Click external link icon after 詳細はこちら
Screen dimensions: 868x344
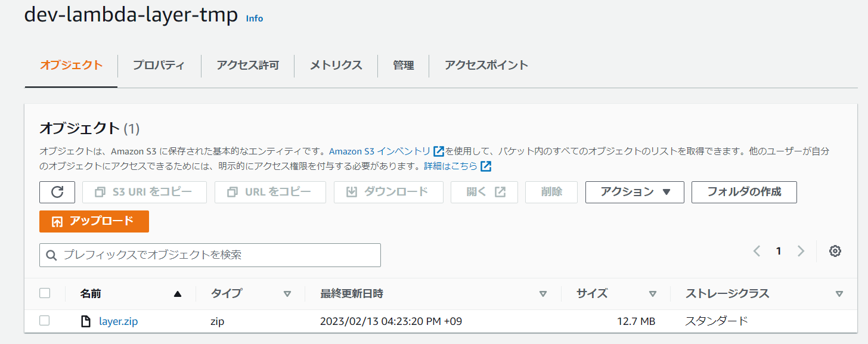coord(486,166)
